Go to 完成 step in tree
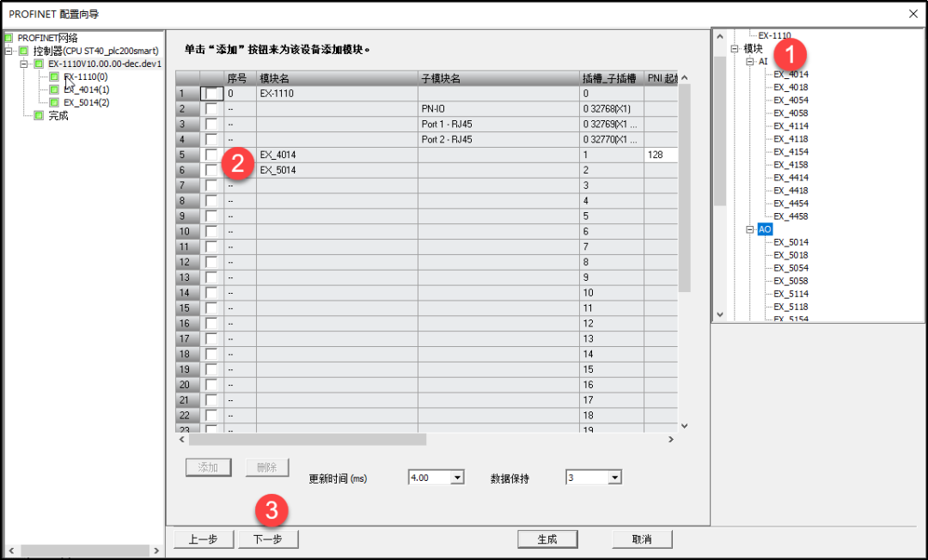Image resolution: width=928 pixels, height=560 pixels. (x=58, y=115)
